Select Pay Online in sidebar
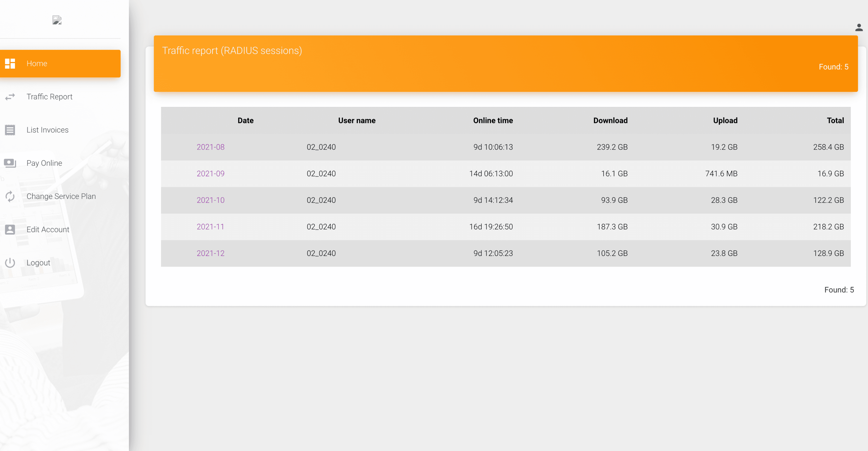The height and width of the screenshot is (451, 868). (x=44, y=163)
